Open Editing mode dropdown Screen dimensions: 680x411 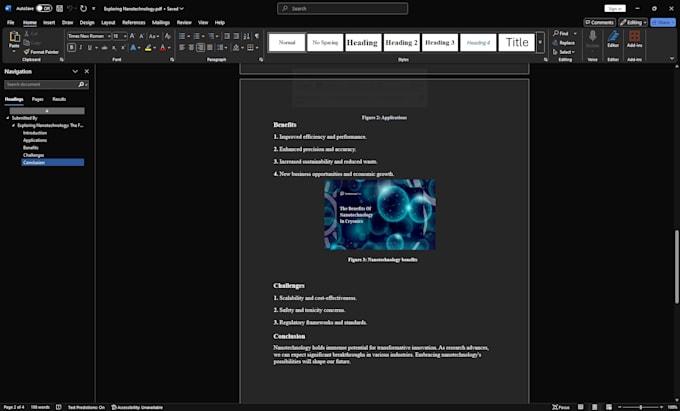click(x=633, y=23)
